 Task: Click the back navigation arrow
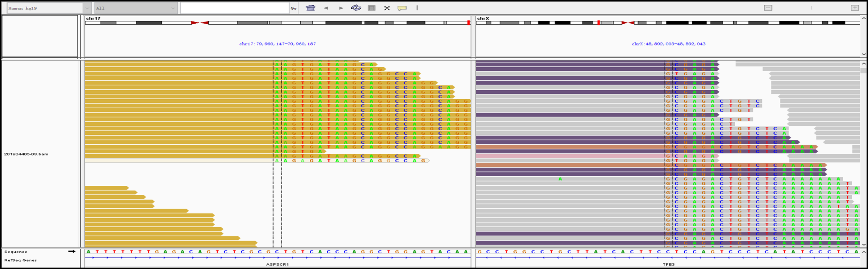click(x=326, y=8)
